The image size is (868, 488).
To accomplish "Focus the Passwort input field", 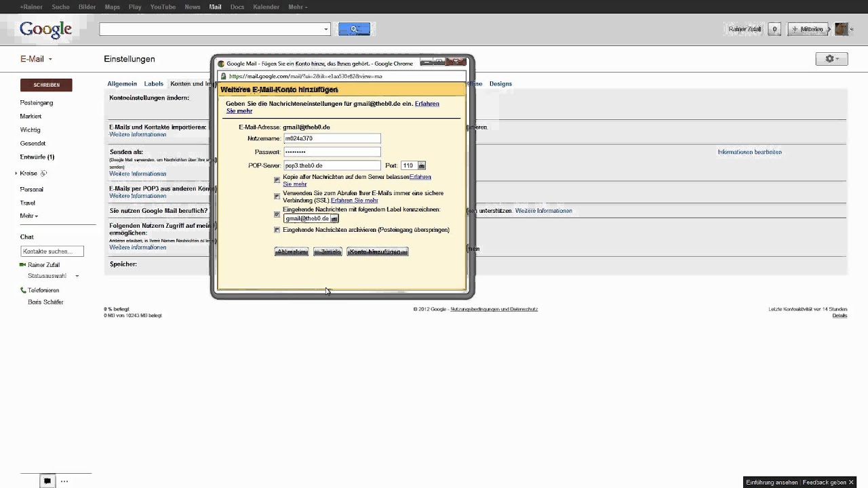I will tap(332, 152).
